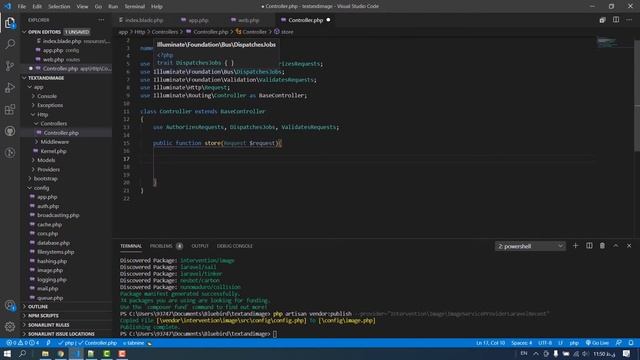Open File Explorer from taskbar
Screen dimensions: 640x360
45,353
